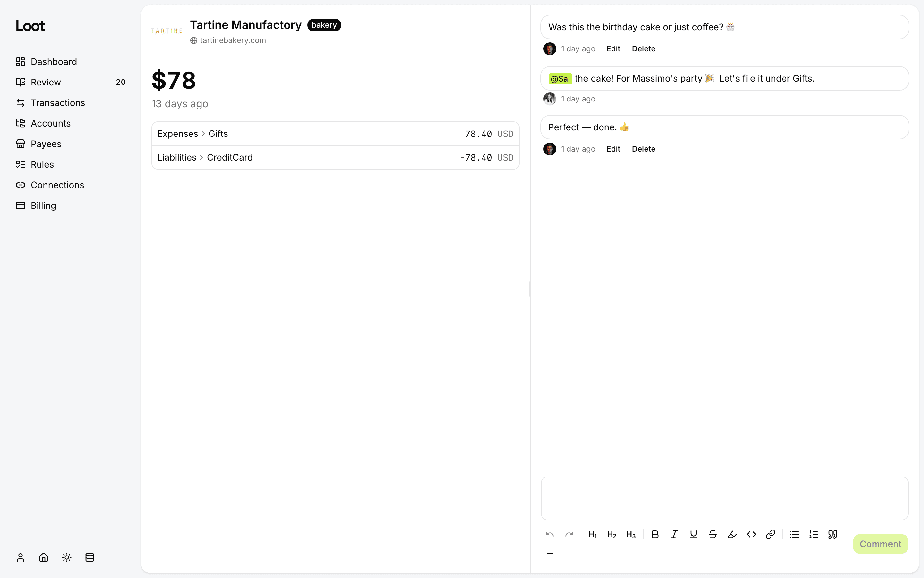The width and height of the screenshot is (924, 578).
Task: Insert a block quote
Action: coord(833,534)
